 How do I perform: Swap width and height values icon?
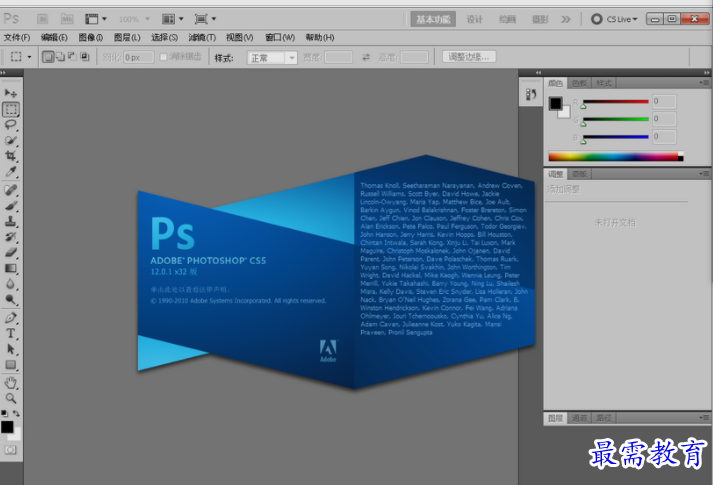pyautogui.click(x=366, y=57)
